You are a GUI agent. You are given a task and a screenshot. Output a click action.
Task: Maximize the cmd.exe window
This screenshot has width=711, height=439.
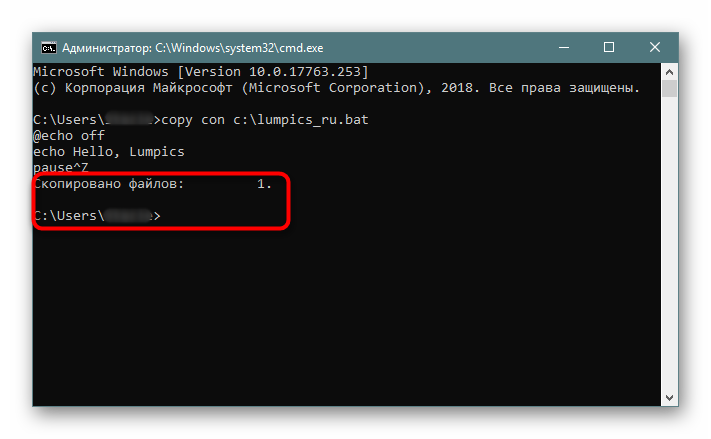pos(609,47)
